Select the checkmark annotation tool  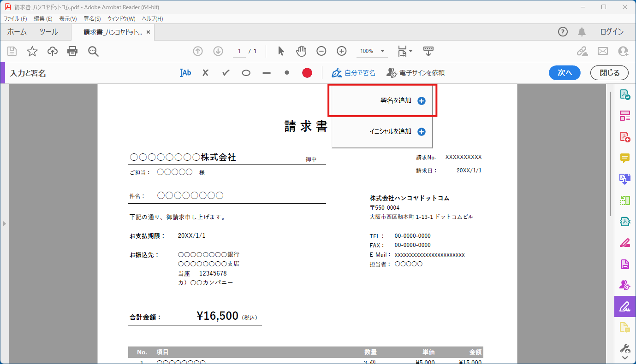(226, 72)
